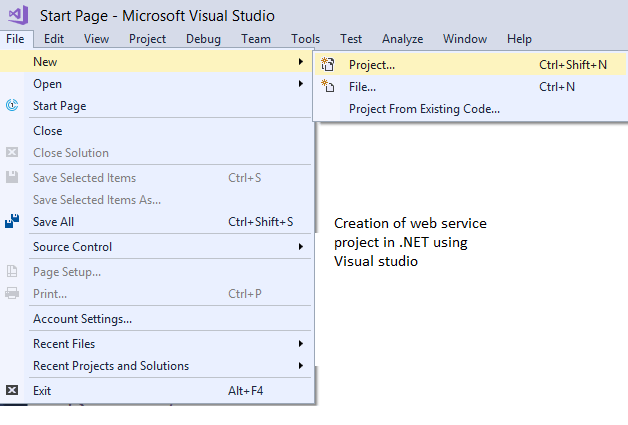The height and width of the screenshot is (425, 628).
Task: Open the Debug menu
Action: point(203,39)
